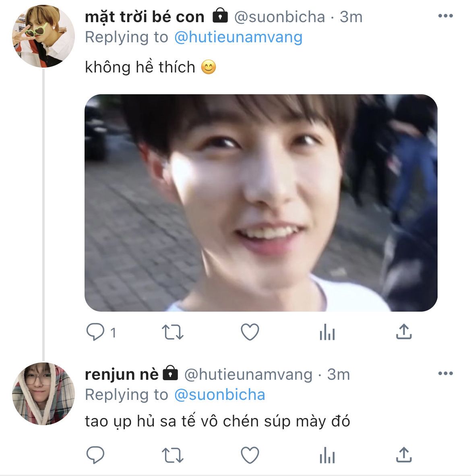Share the renjun nè reply
Image resolution: width=471 pixels, height=476 pixels.
404,455
